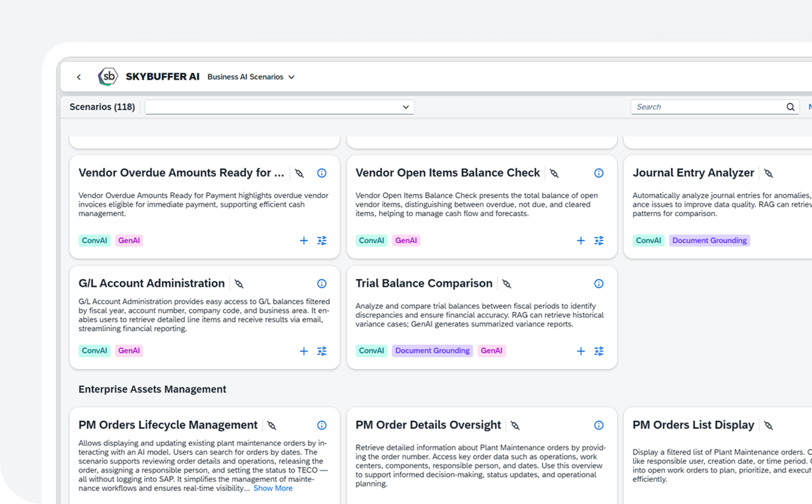Click Show More on PM Orders Lifecycle

[x=273, y=488]
